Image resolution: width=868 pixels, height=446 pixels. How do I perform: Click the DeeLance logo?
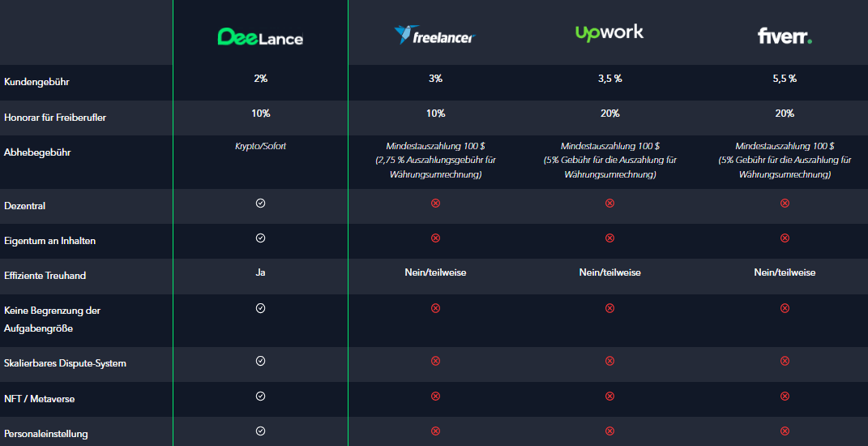(260, 36)
